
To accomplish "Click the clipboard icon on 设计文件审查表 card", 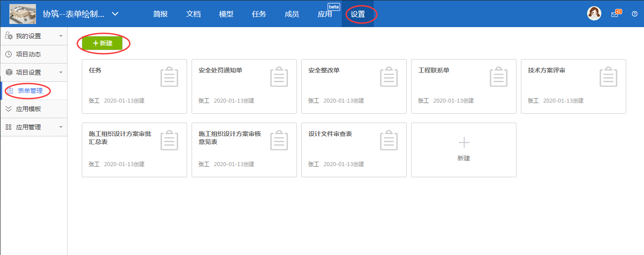I will tap(389, 140).
